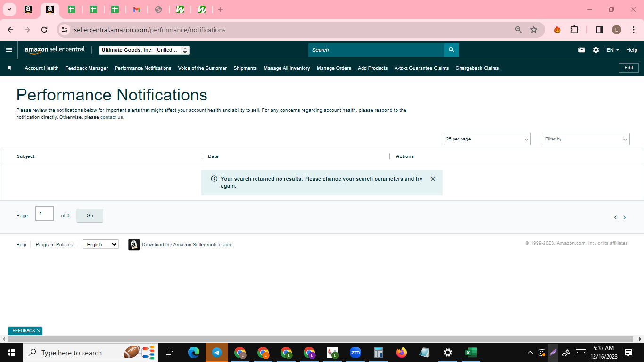The width and height of the screenshot is (644, 362).
Task: Click the Edit favorites bar button
Action: (628, 68)
